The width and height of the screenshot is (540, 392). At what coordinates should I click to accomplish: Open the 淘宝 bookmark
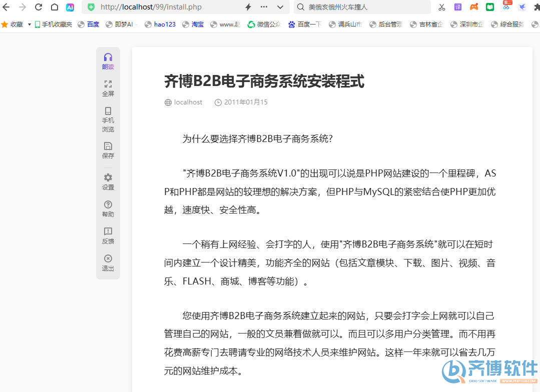[193, 24]
